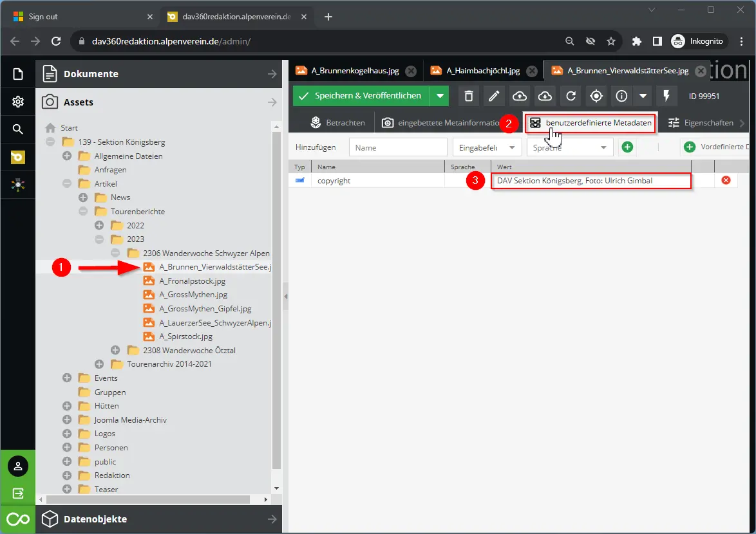This screenshot has width=756, height=534.
Task: Click the metadata Name input field
Action: (398, 147)
